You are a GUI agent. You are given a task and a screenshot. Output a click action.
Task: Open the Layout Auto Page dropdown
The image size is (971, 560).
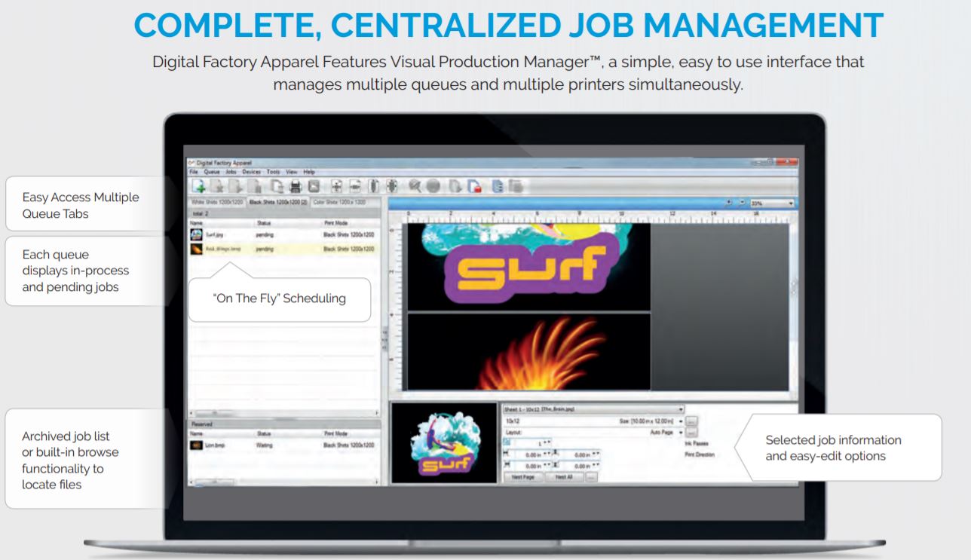pos(593,433)
